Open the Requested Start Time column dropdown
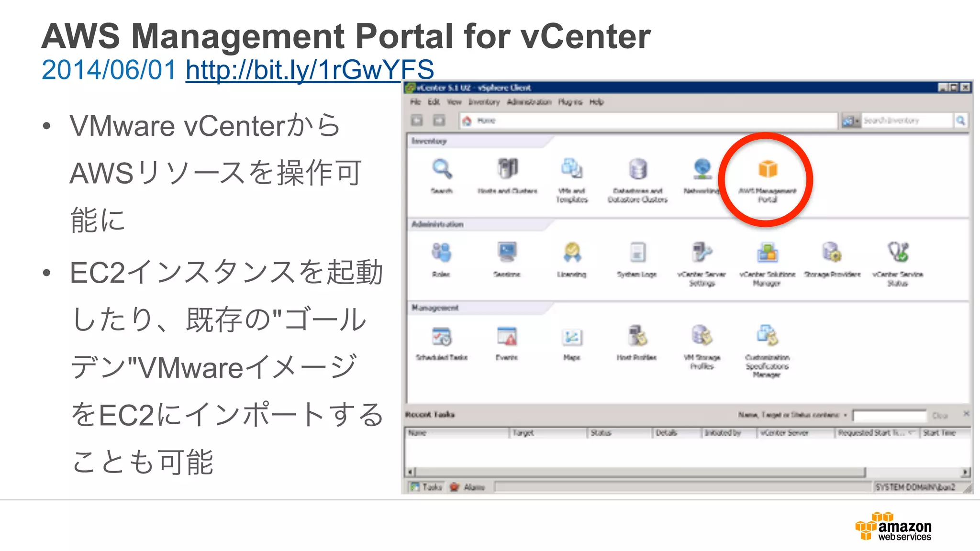Viewport: 980px width, 551px height. coord(911,432)
